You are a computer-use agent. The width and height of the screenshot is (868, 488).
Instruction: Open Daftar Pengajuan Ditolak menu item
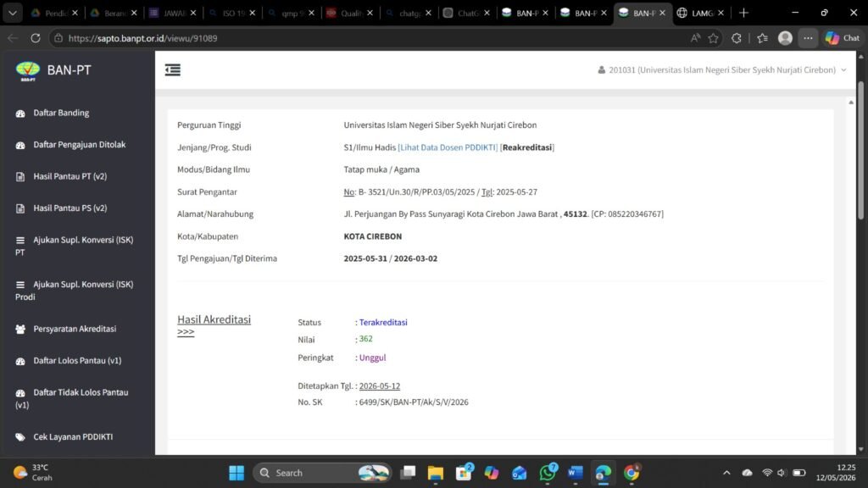(x=79, y=144)
